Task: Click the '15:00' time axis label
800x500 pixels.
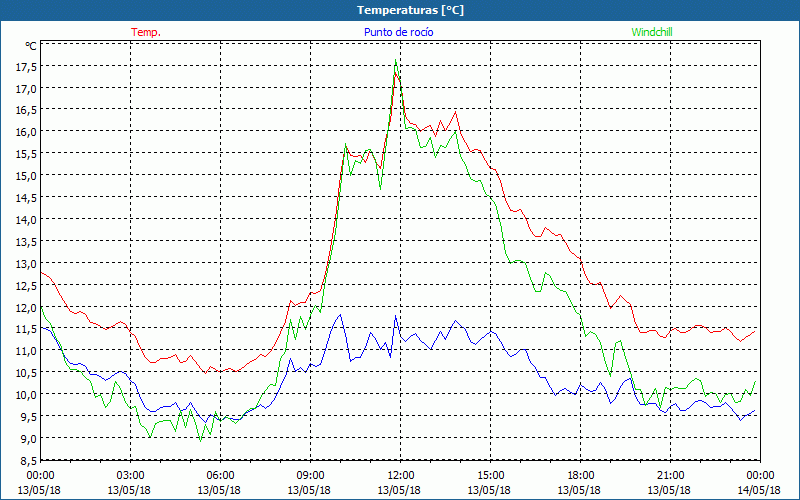Action: (x=490, y=475)
